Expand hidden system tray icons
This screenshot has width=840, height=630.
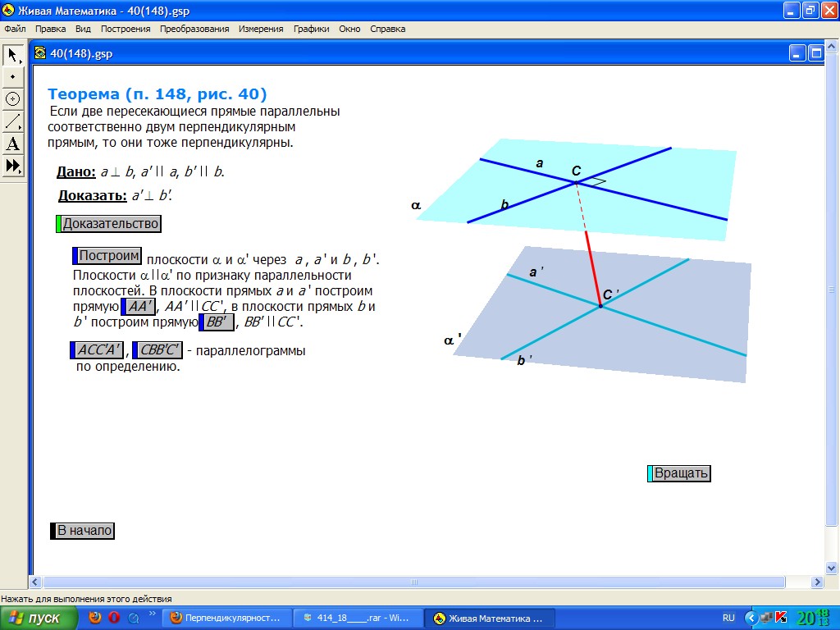click(x=750, y=618)
